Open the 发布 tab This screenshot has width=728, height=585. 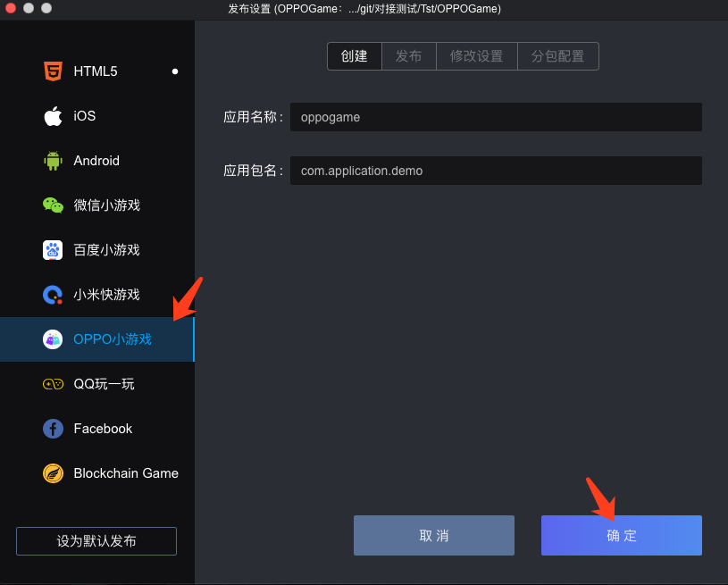pos(409,56)
